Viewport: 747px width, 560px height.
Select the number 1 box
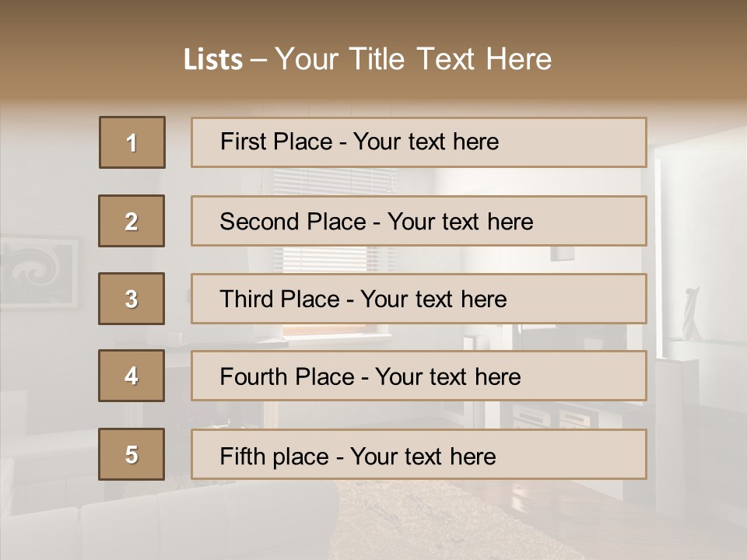coord(132,142)
